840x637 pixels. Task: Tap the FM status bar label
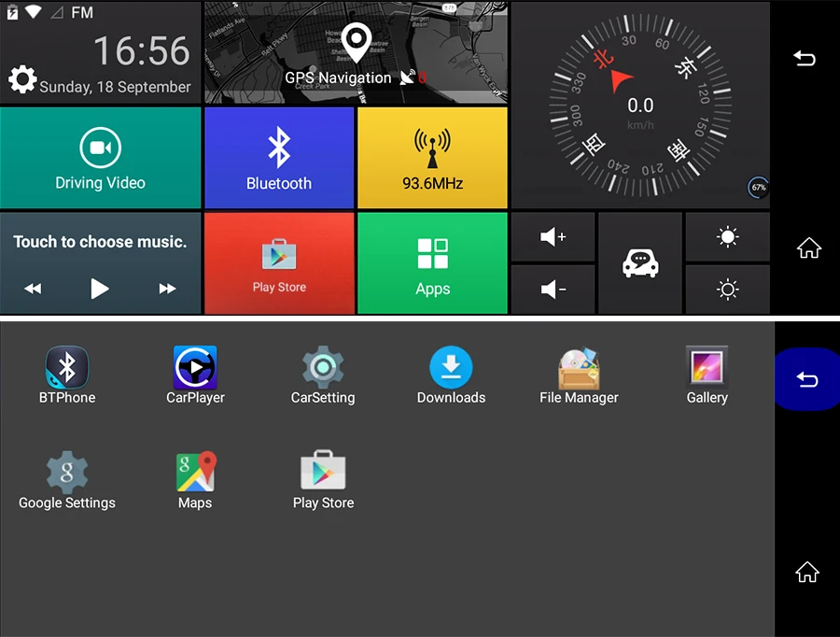coord(82,12)
